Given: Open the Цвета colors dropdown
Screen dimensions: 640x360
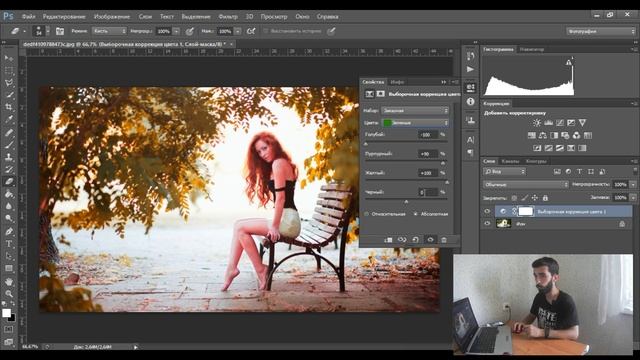Looking at the screenshot, I should point(415,122).
